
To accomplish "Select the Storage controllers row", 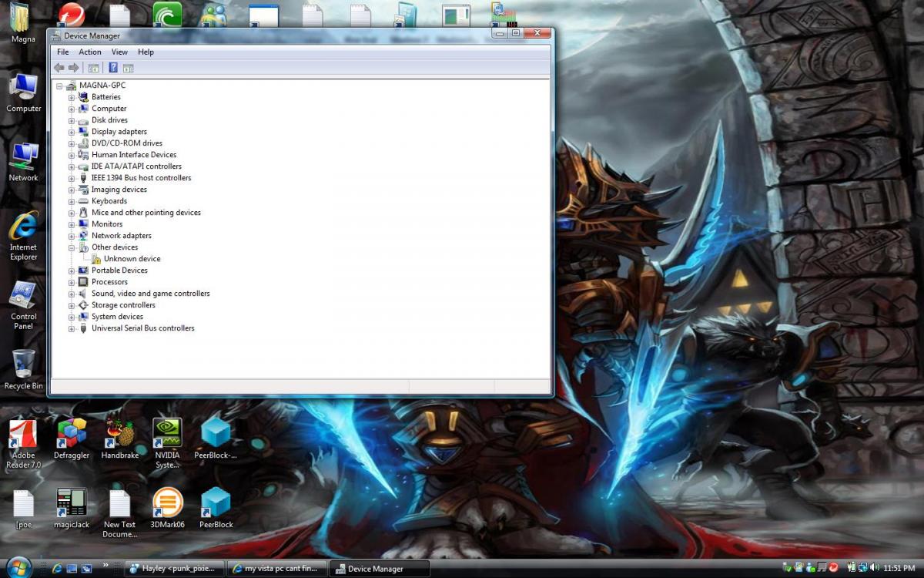I will tap(123, 305).
